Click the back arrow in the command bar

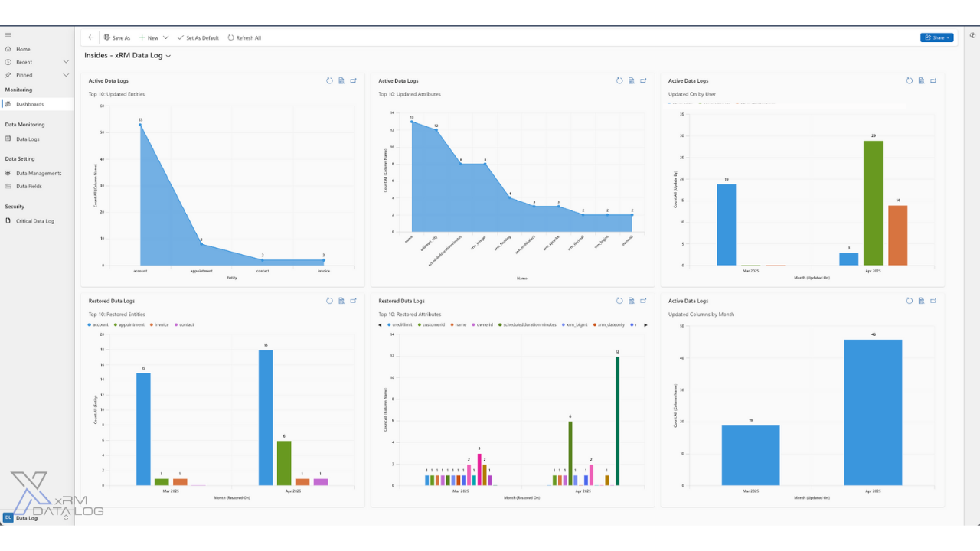click(91, 37)
